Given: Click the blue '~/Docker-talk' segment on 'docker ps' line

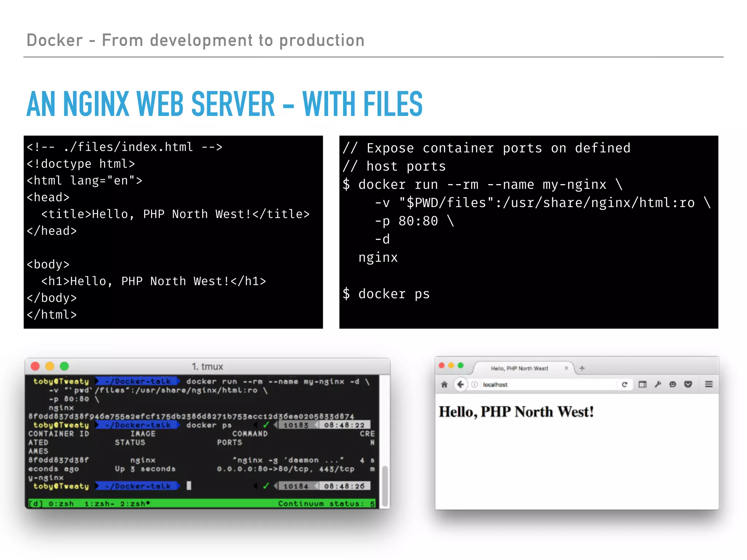Looking at the screenshot, I should (x=138, y=425).
